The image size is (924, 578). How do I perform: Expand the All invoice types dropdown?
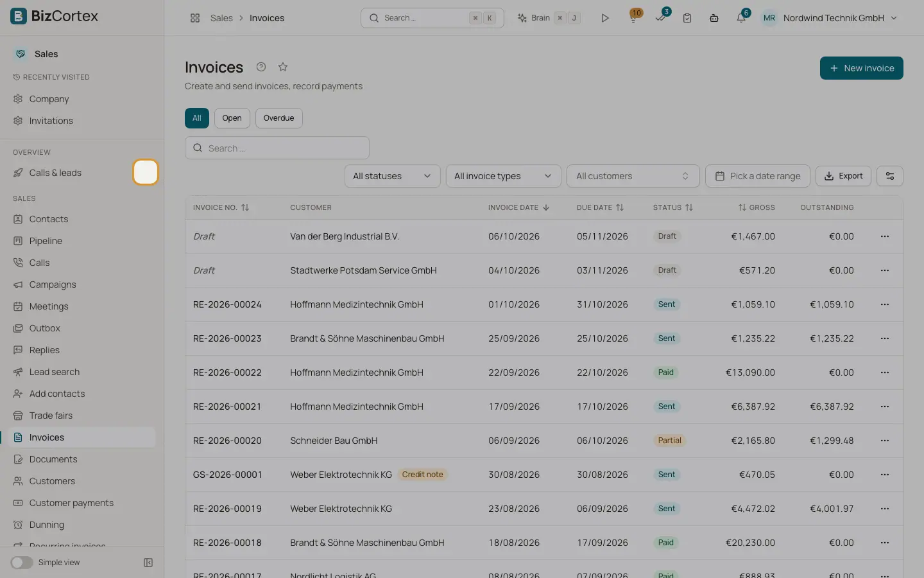[x=504, y=176]
